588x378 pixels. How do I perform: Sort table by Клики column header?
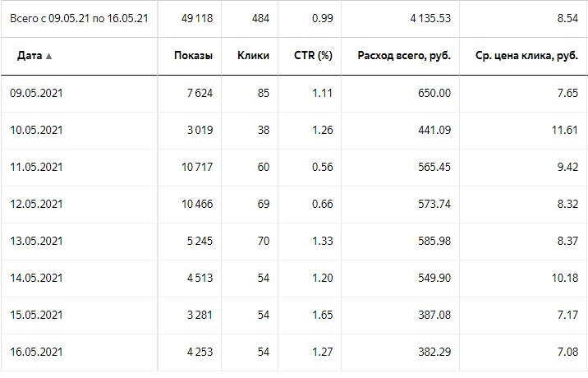tap(253, 56)
